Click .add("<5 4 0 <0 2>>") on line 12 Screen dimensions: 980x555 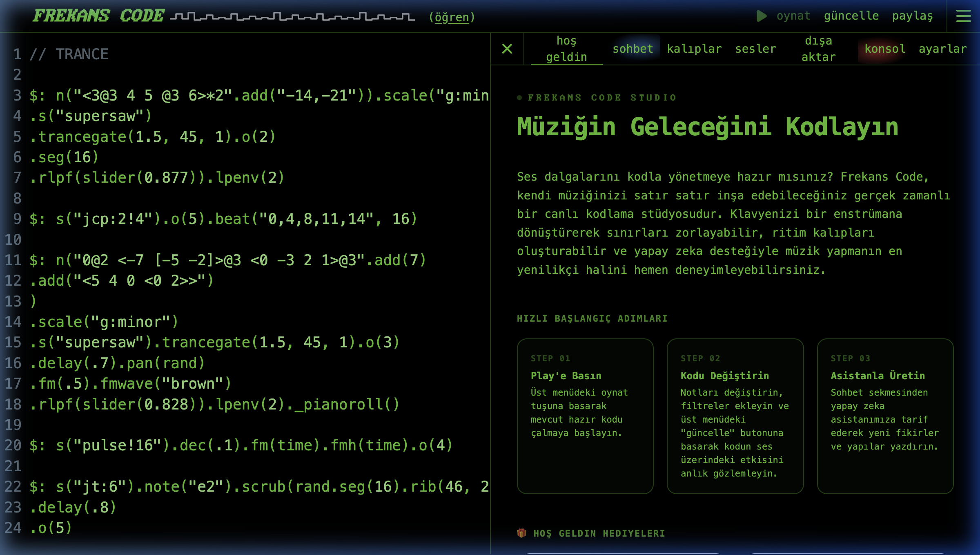click(x=122, y=281)
